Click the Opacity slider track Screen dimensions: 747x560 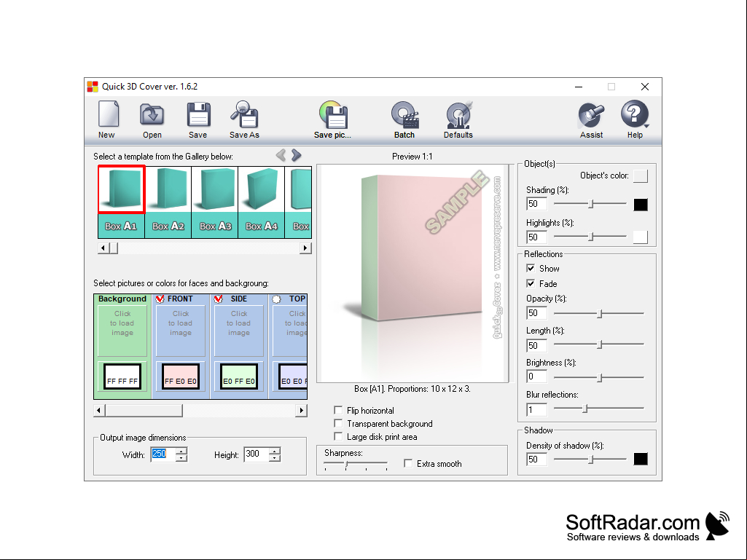click(x=599, y=313)
